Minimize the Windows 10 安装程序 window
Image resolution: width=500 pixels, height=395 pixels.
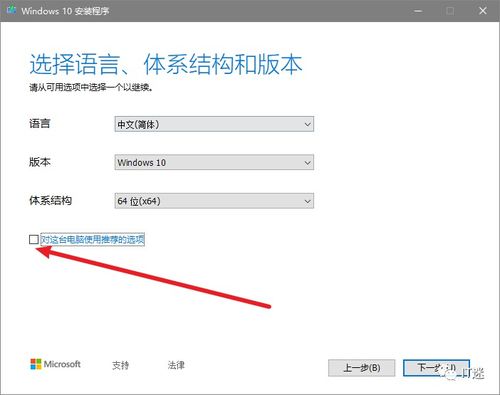pyautogui.click(x=418, y=11)
